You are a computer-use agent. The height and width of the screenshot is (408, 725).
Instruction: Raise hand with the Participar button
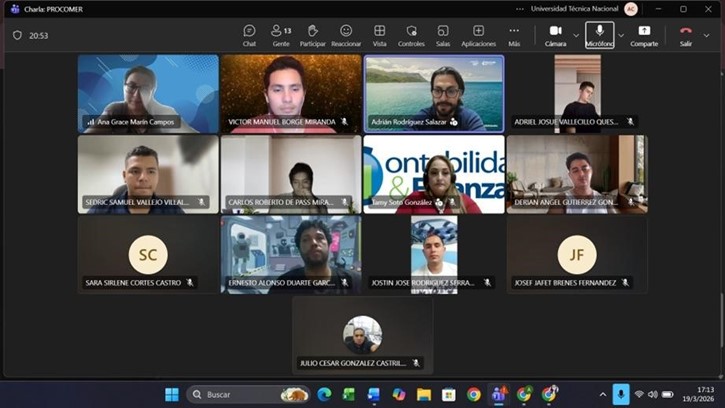(312, 35)
